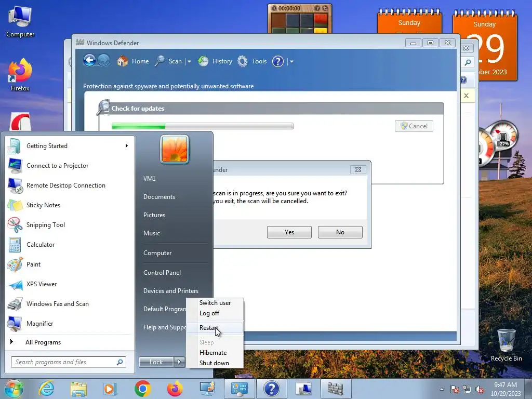The width and height of the screenshot is (532, 399).
Task: Expand the help options dropdown arrow
Action: pos(291,62)
